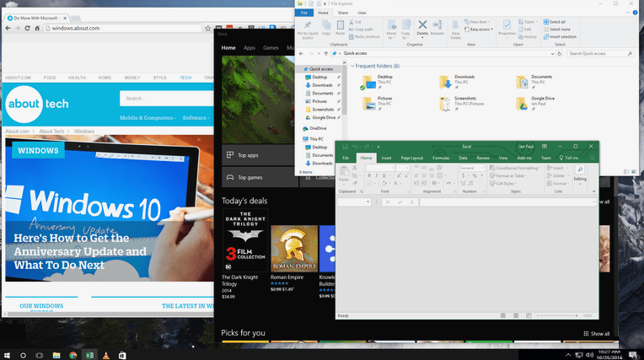
Task: Click Excel Italic button
Action: pos(376,175)
